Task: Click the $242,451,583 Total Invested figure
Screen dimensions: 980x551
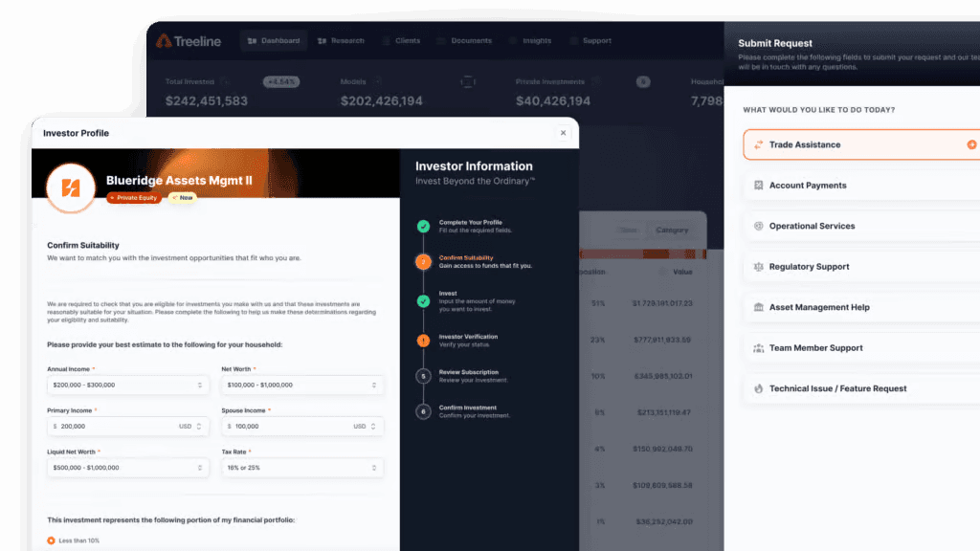Action: [207, 100]
